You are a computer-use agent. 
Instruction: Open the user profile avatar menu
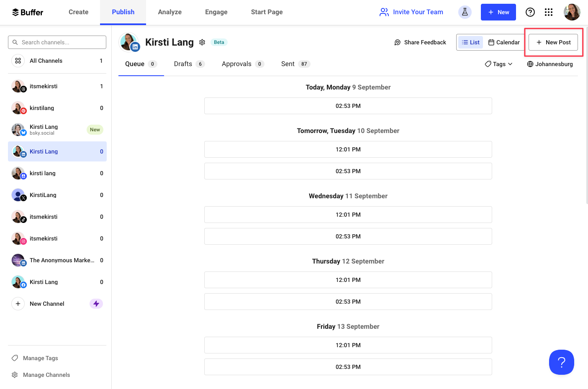click(572, 12)
